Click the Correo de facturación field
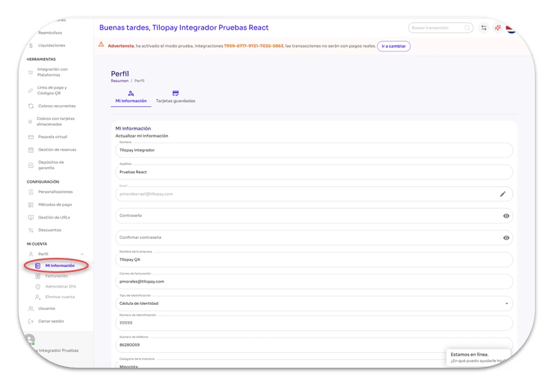552x392 pixels. pos(314,282)
